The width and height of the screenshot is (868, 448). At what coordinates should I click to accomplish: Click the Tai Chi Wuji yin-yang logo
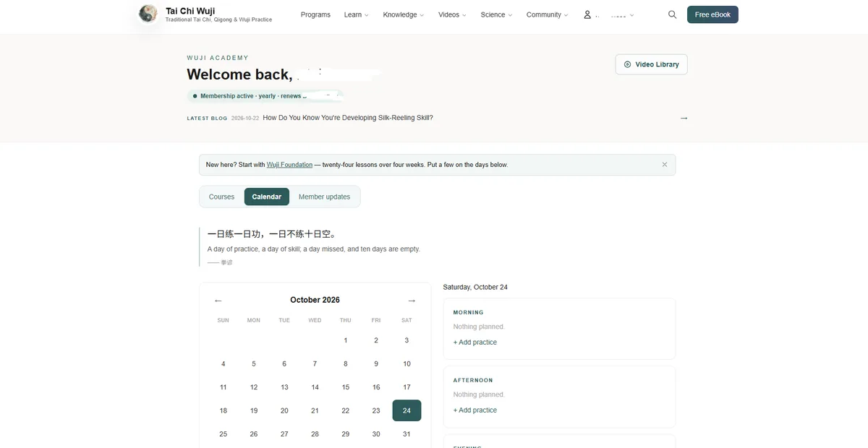148,14
